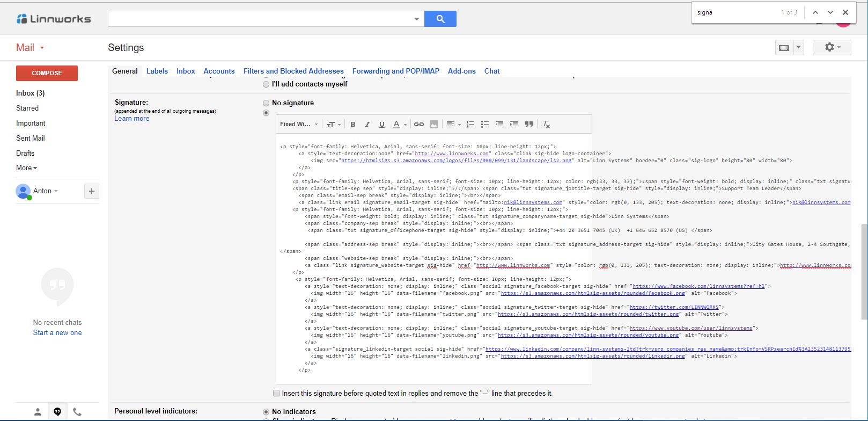
Task: Open text alignment options
Action: [x=454, y=124]
